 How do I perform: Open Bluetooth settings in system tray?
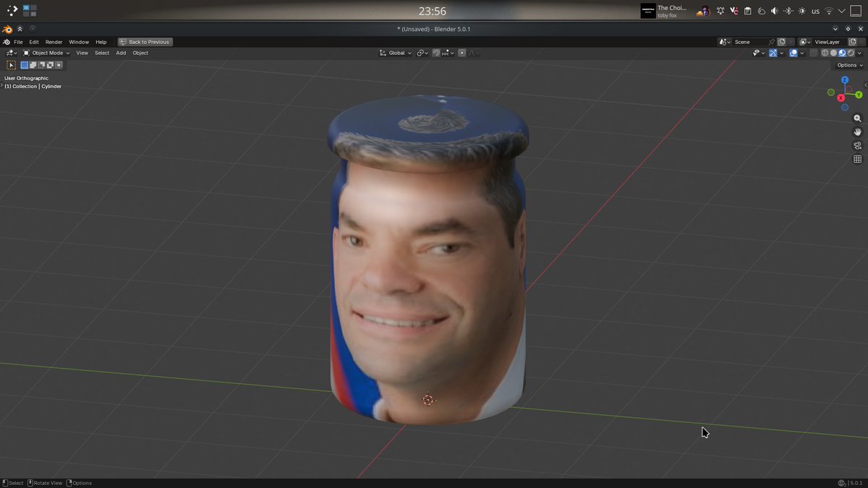788,11
